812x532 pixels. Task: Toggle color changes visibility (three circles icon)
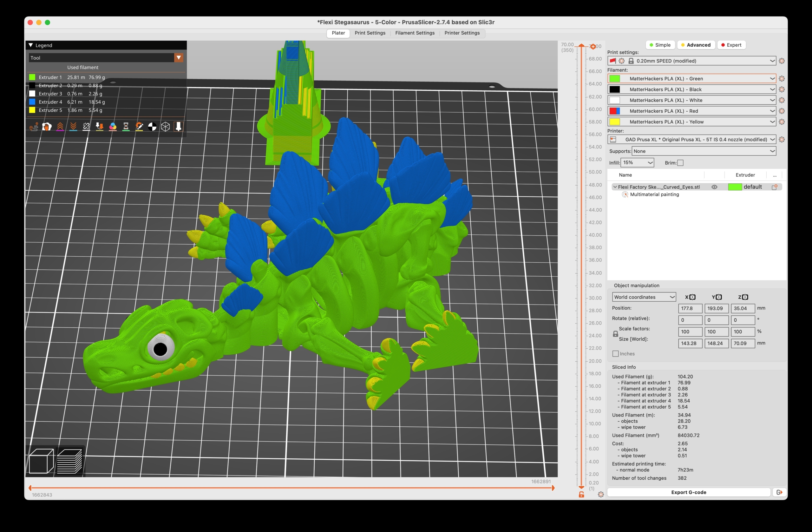pyautogui.click(x=113, y=127)
